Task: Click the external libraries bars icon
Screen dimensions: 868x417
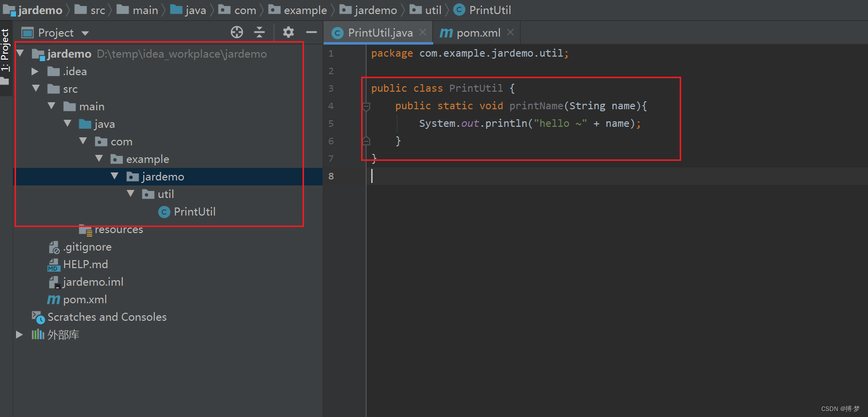Action: pos(38,334)
